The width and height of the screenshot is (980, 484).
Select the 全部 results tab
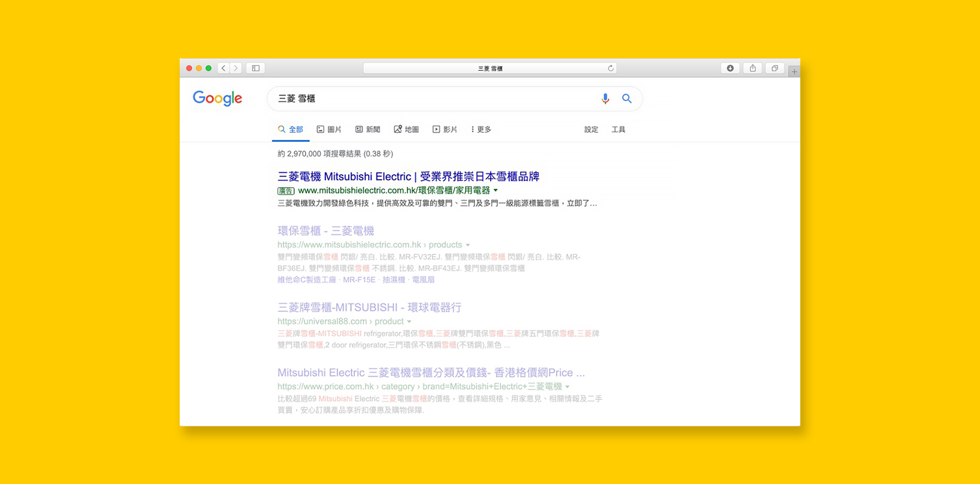(x=290, y=129)
